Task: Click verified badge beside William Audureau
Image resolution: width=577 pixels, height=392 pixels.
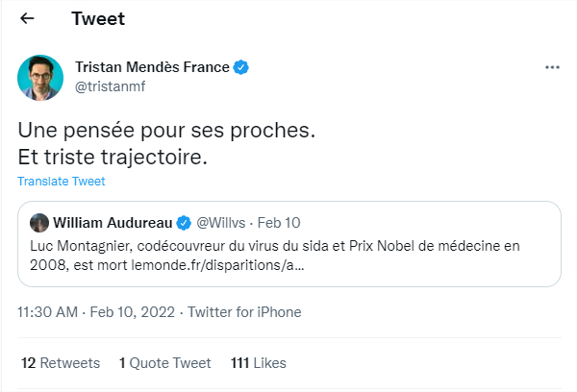Action: [x=185, y=223]
